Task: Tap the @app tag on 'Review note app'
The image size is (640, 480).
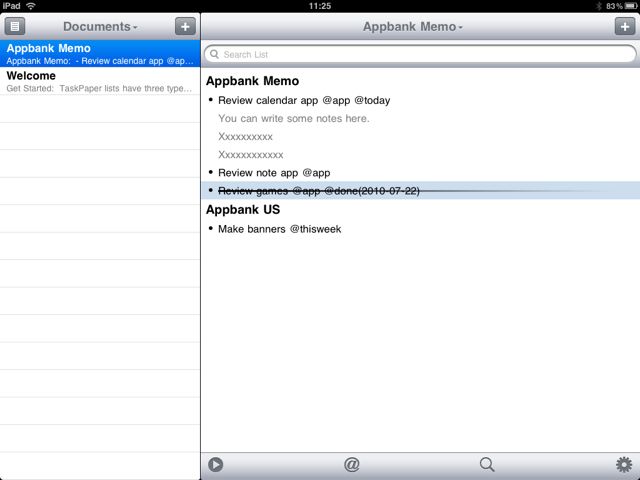Action: coord(316,173)
